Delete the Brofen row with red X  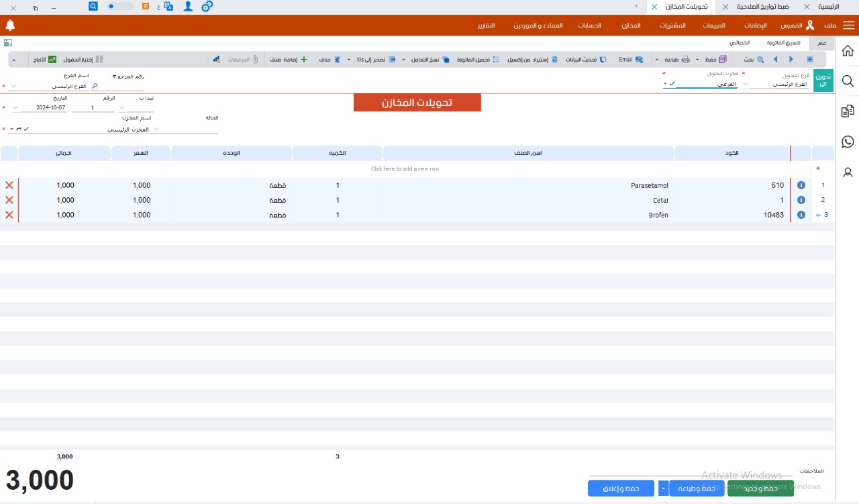pyautogui.click(x=9, y=215)
